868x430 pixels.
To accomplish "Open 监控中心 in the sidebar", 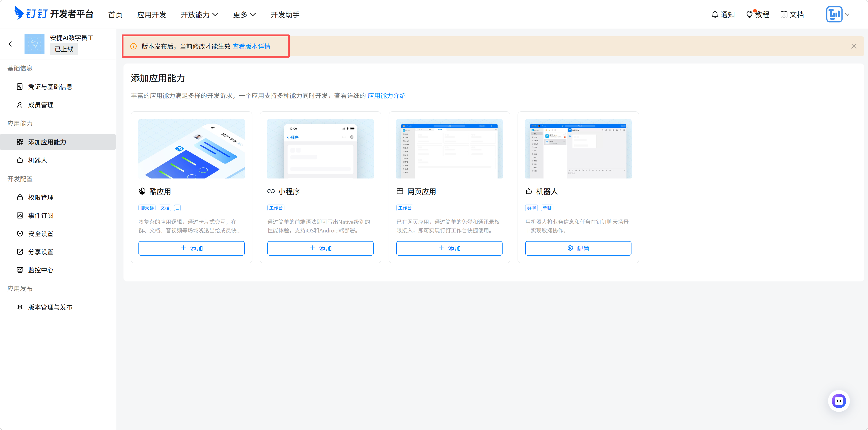I will pos(58,270).
